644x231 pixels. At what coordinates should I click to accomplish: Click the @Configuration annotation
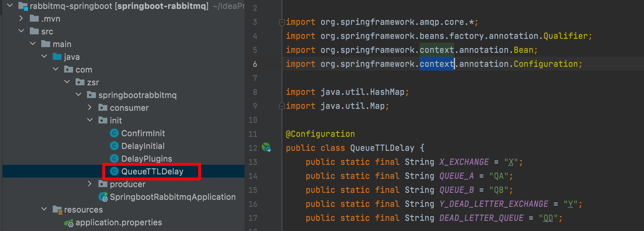pyautogui.click(x=320, y=134)
